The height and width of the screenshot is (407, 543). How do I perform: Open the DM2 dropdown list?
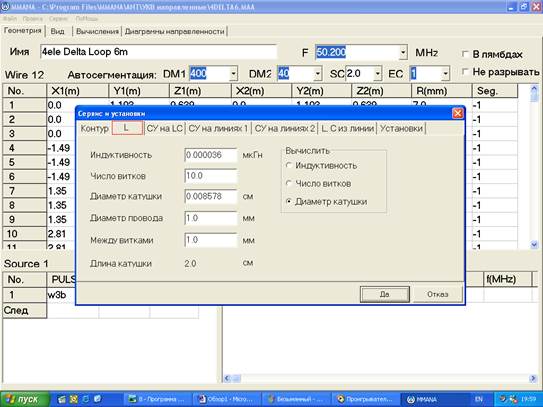coord(318,73)
